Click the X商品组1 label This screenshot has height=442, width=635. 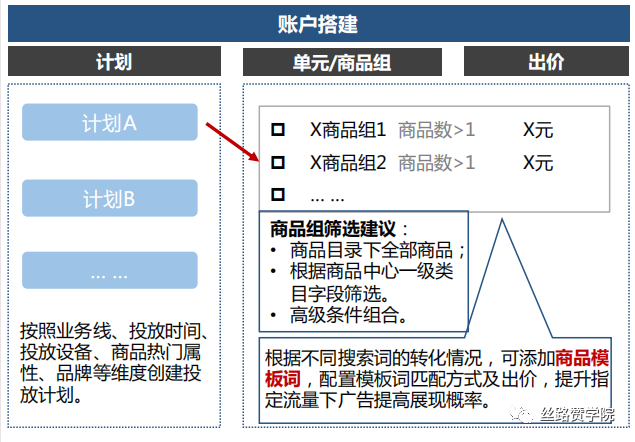(348, 130)
